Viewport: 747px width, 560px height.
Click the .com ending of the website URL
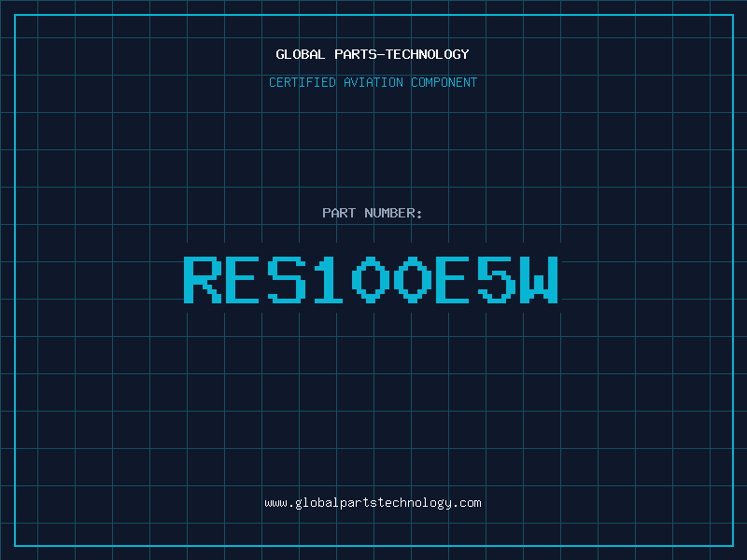pyautogui.click(x=468, y=502)
